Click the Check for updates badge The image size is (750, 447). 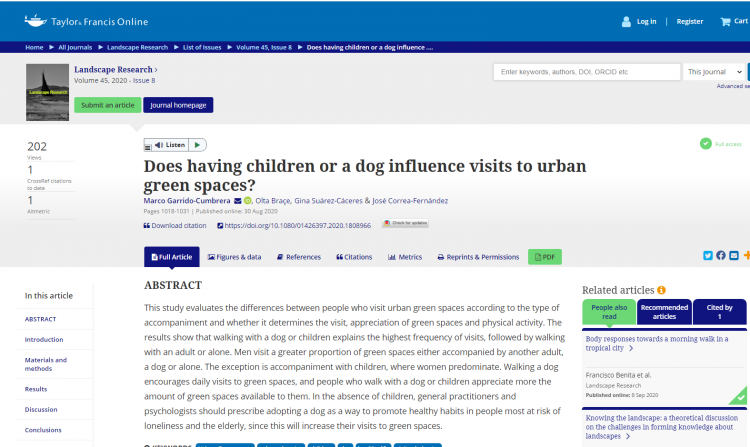pos(405,224)
